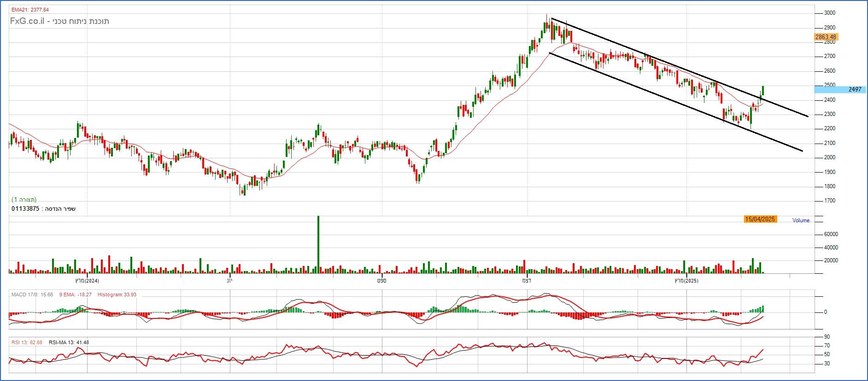Select the שפיר הנדסה : 01133875 stock label
The width and height of the screenshot is (868, 381).
43,209
